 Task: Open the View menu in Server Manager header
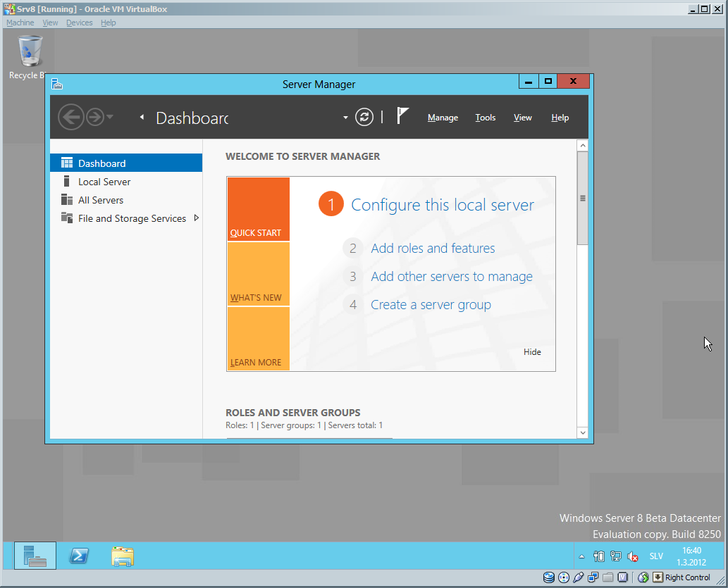point(523,118)
